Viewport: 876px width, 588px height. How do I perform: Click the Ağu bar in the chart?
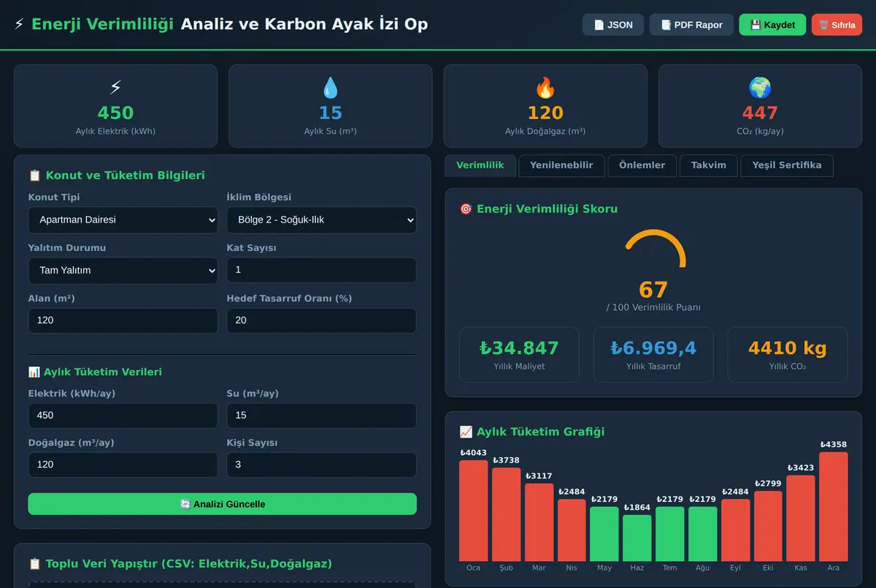[x=702, y=534]
